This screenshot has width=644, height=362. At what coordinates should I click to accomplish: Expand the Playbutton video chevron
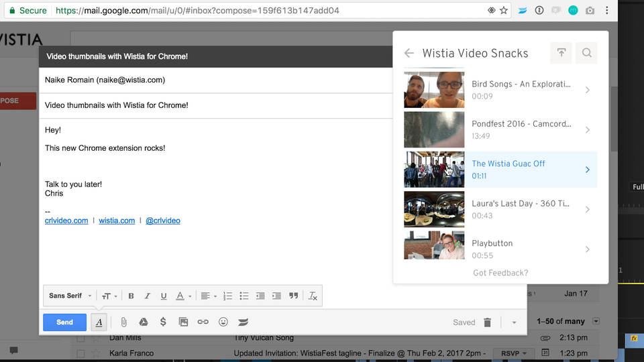[588, 249]
